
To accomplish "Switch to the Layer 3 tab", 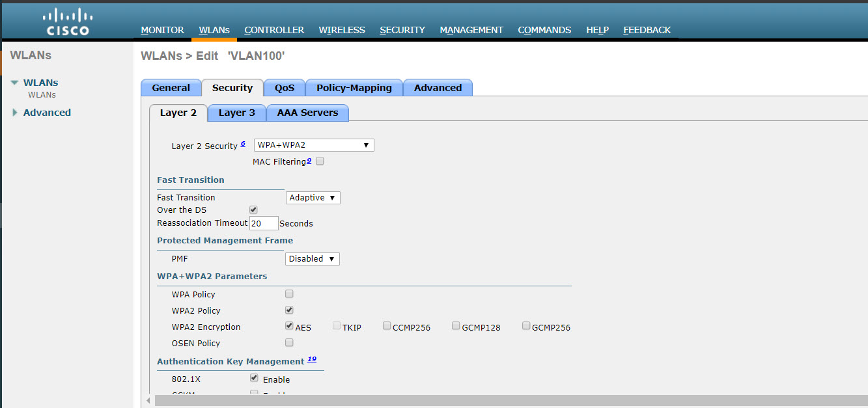I will (236, 112).
